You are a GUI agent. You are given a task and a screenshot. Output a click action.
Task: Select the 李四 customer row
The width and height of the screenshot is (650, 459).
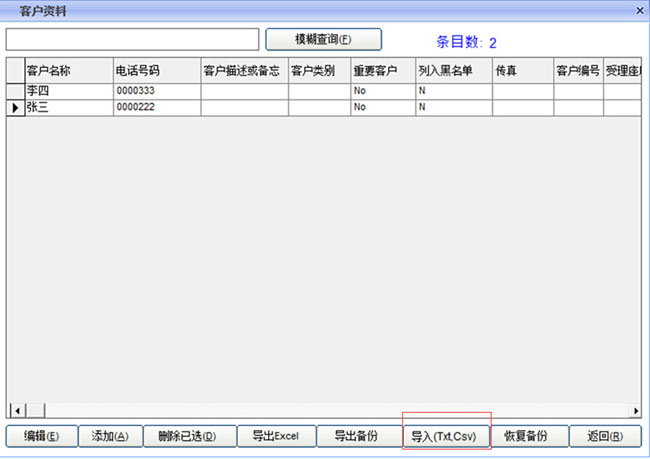click(x=67, y=91)
